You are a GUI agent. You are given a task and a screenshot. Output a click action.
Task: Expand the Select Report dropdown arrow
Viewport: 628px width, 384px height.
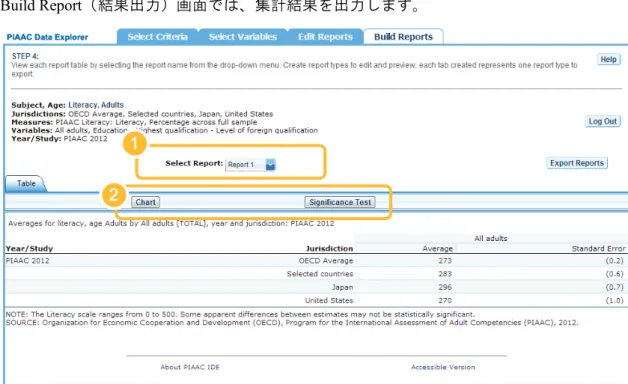point(271,165)
